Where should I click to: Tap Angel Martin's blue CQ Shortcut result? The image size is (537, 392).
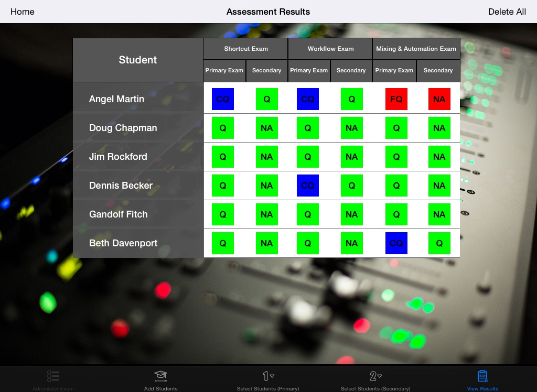point(223,99)
